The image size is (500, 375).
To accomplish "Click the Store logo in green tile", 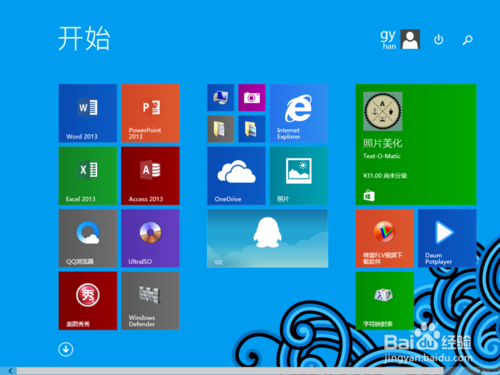I will coord(369,196).
